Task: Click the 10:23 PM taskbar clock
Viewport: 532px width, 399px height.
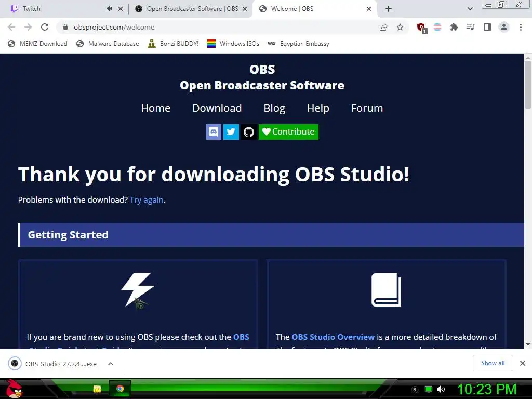Action: pos(487,389)
